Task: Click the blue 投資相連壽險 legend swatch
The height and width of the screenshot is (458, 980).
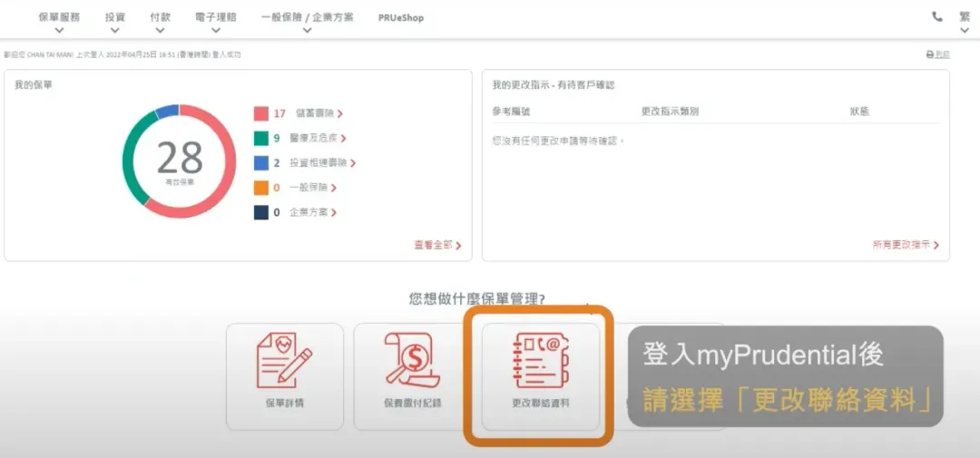Action: tap(261, 163)
